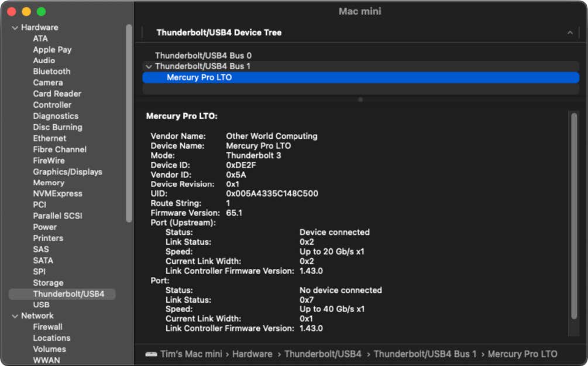
Task: Open Graphics/Displays in the sidebar
Action: (x=66, y=172)
